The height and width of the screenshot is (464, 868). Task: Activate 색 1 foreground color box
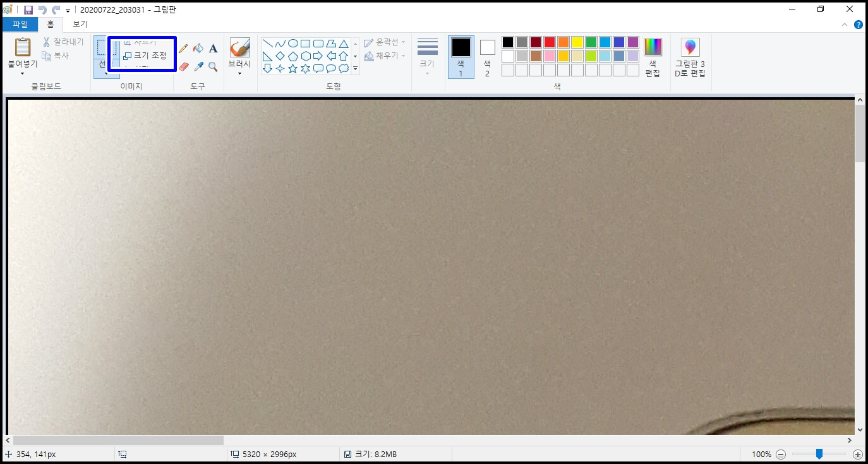tap(461, 57)
